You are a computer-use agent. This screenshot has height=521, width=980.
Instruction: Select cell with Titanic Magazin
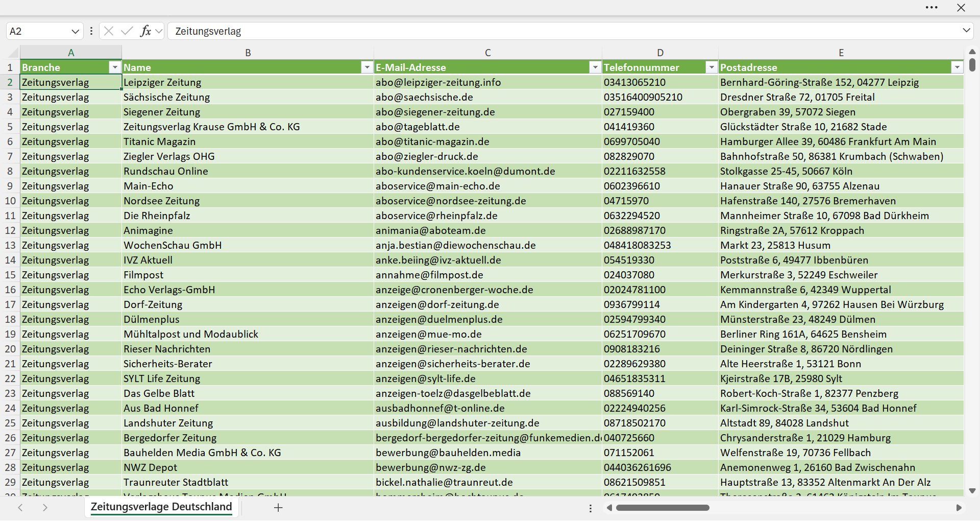tap(248, 141)
